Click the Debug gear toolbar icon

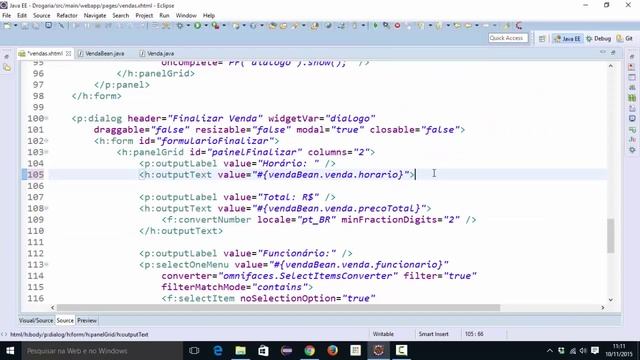pyautogui.click(x=180, y=26)
